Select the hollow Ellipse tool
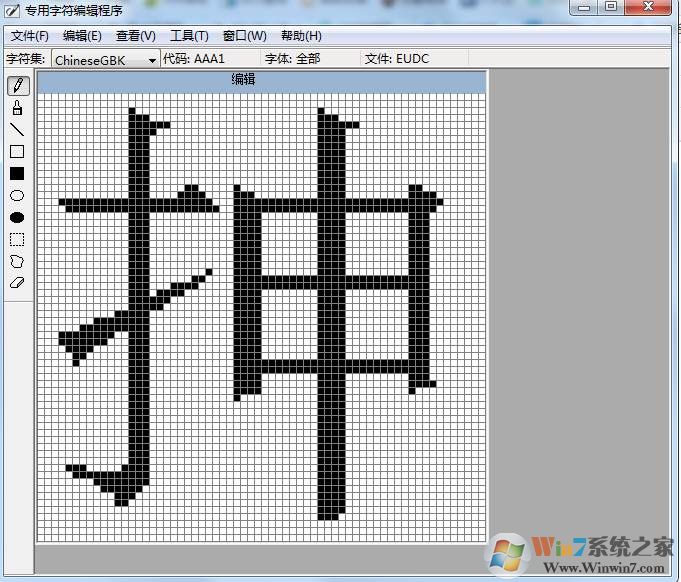Screen dimensions: 681x582 17,196
